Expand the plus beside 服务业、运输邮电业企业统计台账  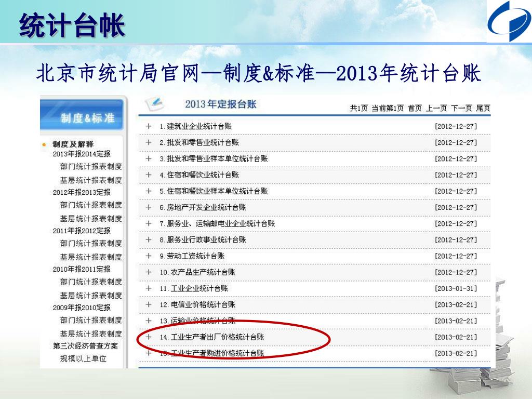[x=148, y=223]
